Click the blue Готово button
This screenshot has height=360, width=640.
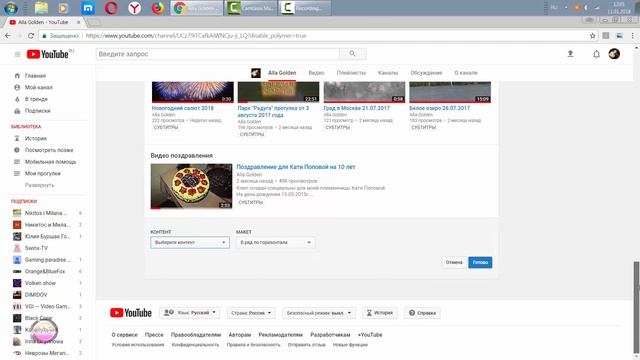[x=480, y=262]
